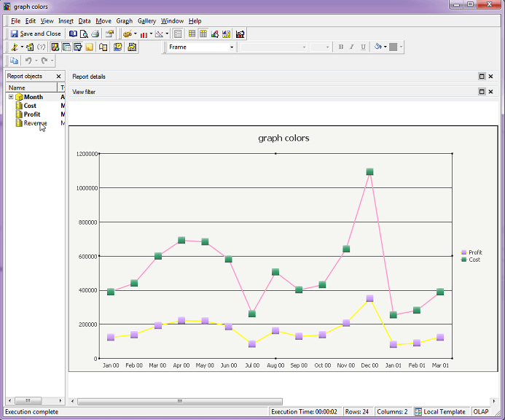This screenshot has width=505, height=420.
Task: Toggle the grid view icon
Action: click(x=192, y=34)
